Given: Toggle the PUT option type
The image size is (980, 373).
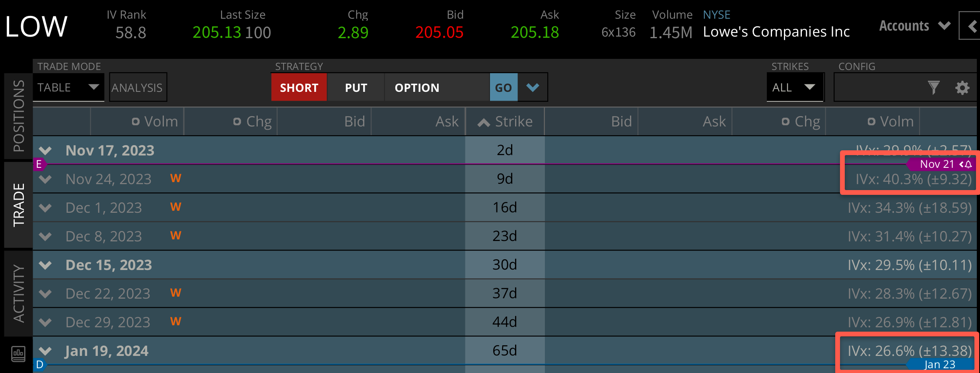Looking at the screenshot, I should pyautogui.click(x=356, y=87).
